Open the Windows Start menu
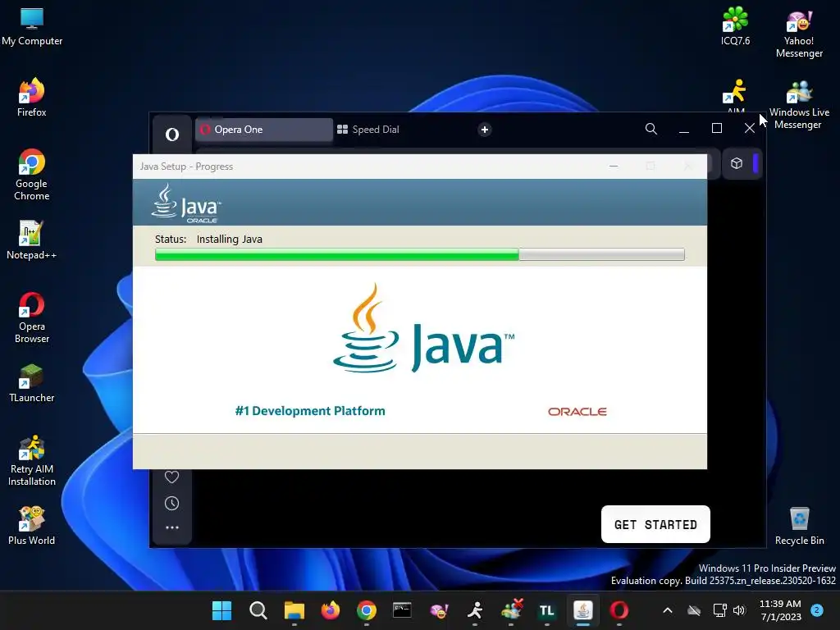 pos(221,610)
